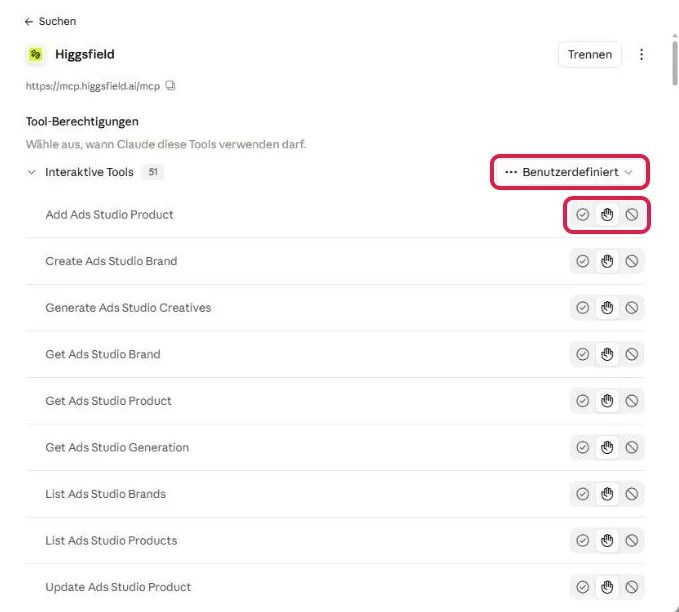The height and width of the screenshot is (612, 679).
Task: Click the Tool-Berechtigungen heading
Action: click(82, 122)
